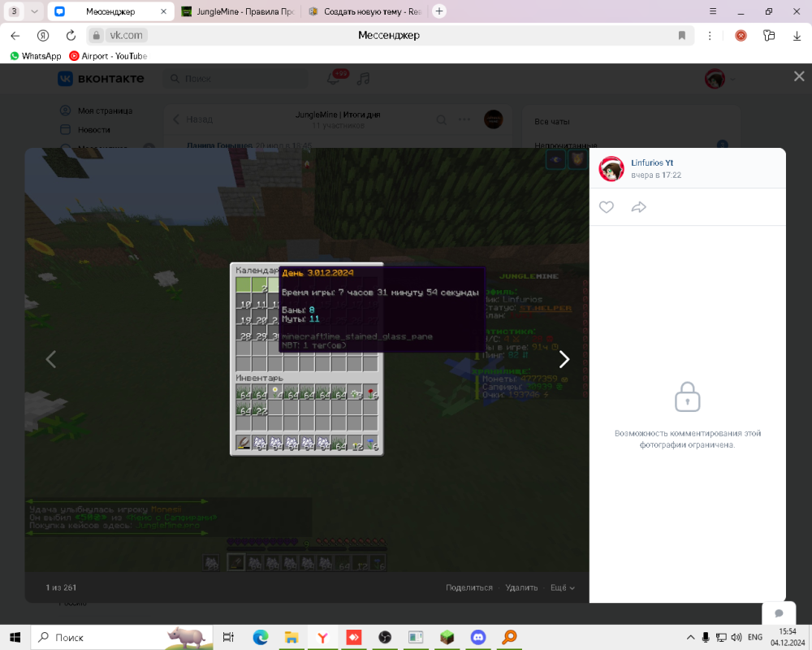Click Поделиться under the photo
Image resolution: width=812 pixels, height=650 pixels.
tap(469, 587)
